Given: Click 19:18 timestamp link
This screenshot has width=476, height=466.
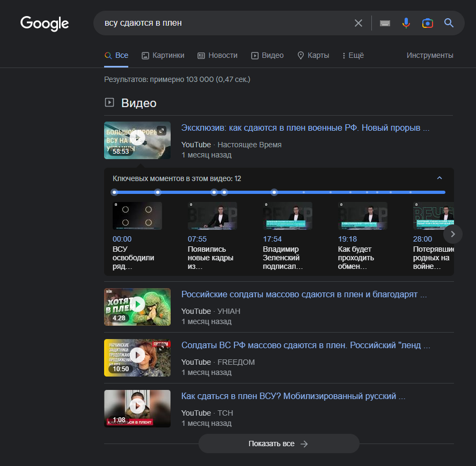Looking at the screenshot, I should (347, 239).
